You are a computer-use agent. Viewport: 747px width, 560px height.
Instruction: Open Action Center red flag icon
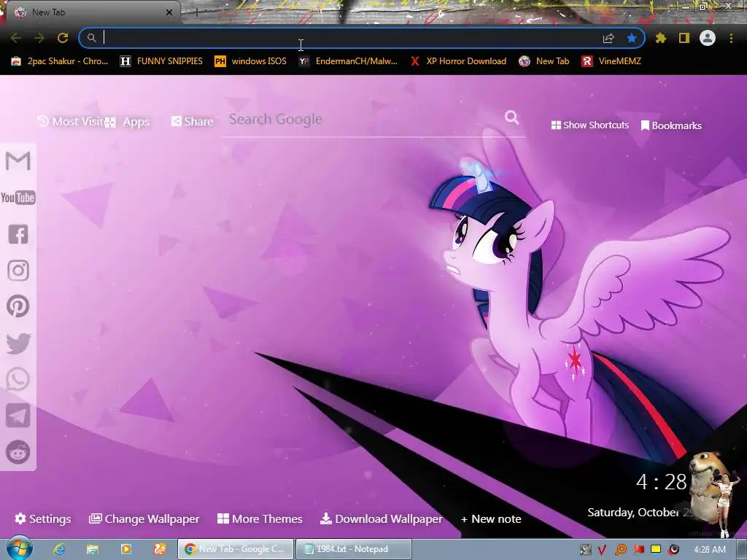[x=638, y=550]
